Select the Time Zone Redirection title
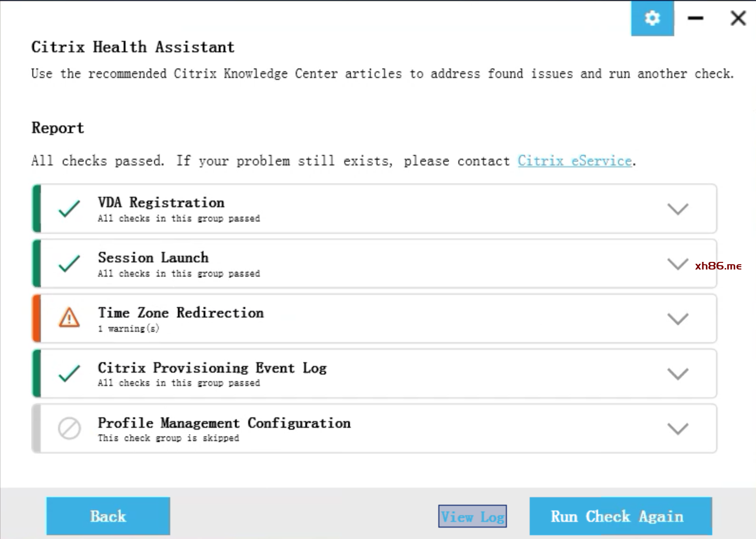Screen dimensions: 756x539 (181, 312)
